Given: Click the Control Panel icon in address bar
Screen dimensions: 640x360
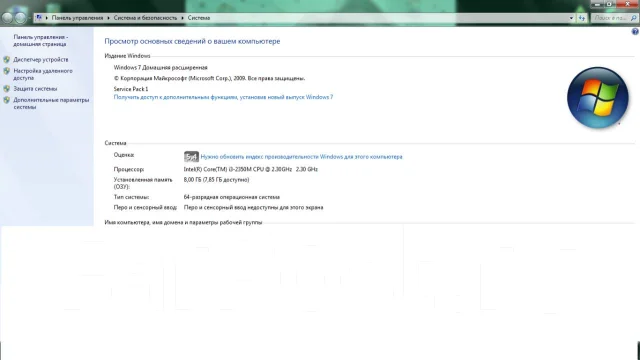Looking at the screenshot, I should (39, 18).
